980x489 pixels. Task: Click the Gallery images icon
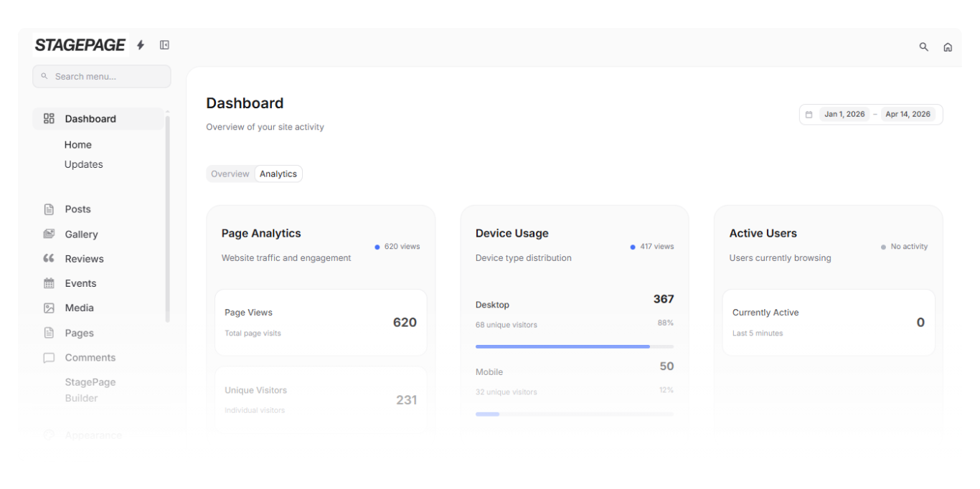[49, 234]
